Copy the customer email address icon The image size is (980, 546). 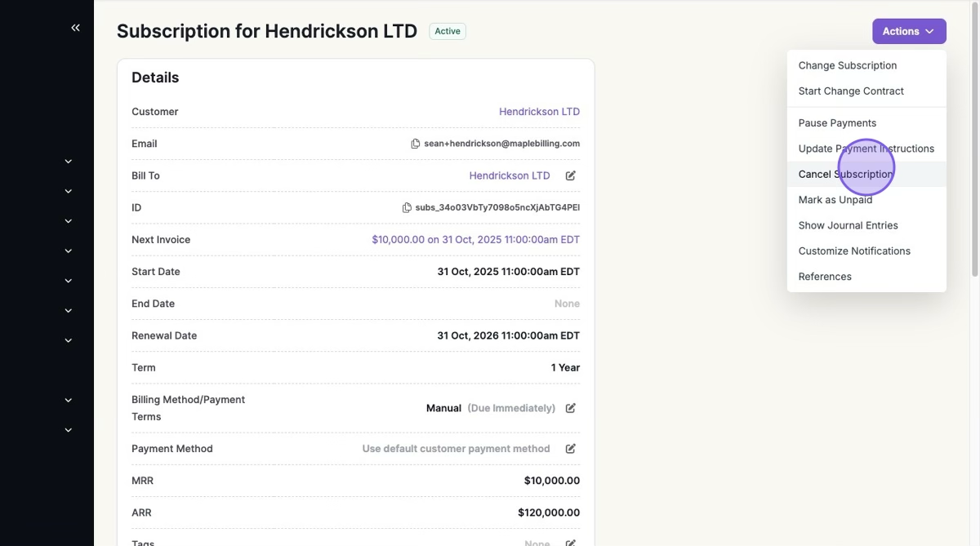coord(416,144)
